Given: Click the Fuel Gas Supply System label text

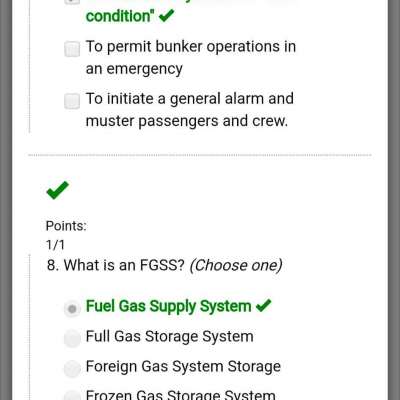Looking at the screenshot, I should coord(168,306).
